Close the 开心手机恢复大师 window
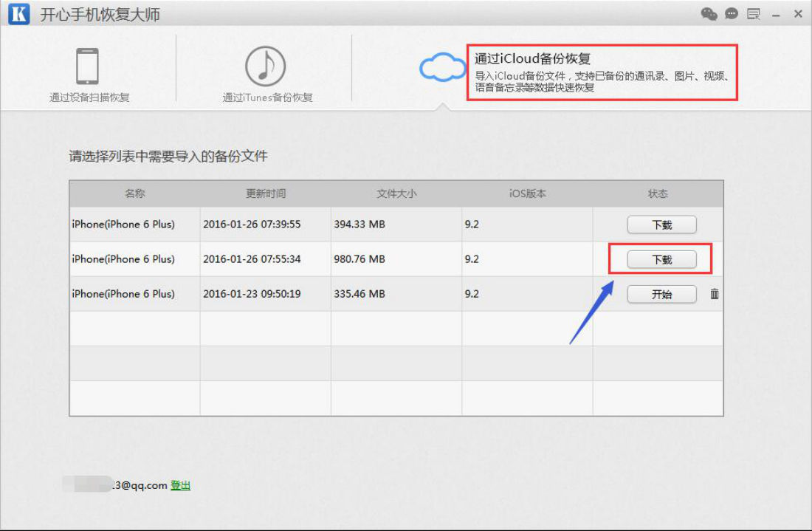This screenshot has height=531, width=812. tap(798, 14)
